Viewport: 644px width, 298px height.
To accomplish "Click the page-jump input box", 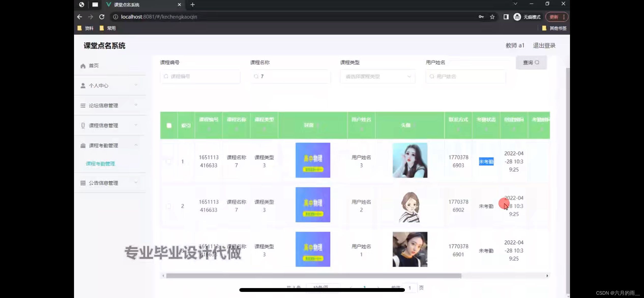I will click(409, 288).
